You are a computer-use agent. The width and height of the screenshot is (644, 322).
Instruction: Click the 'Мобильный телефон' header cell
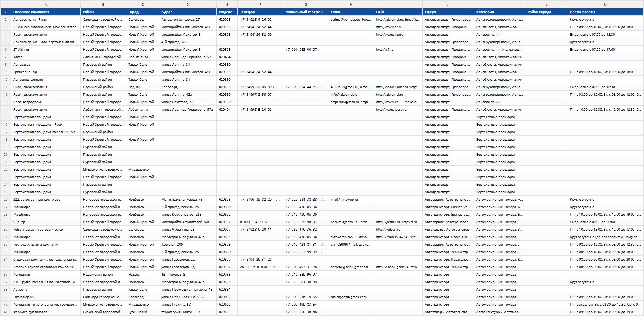(x=306, y=12)
